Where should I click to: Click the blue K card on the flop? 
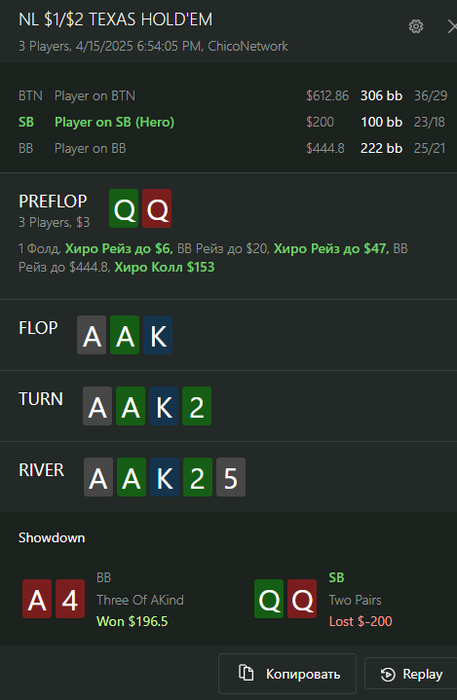point(158,335)
